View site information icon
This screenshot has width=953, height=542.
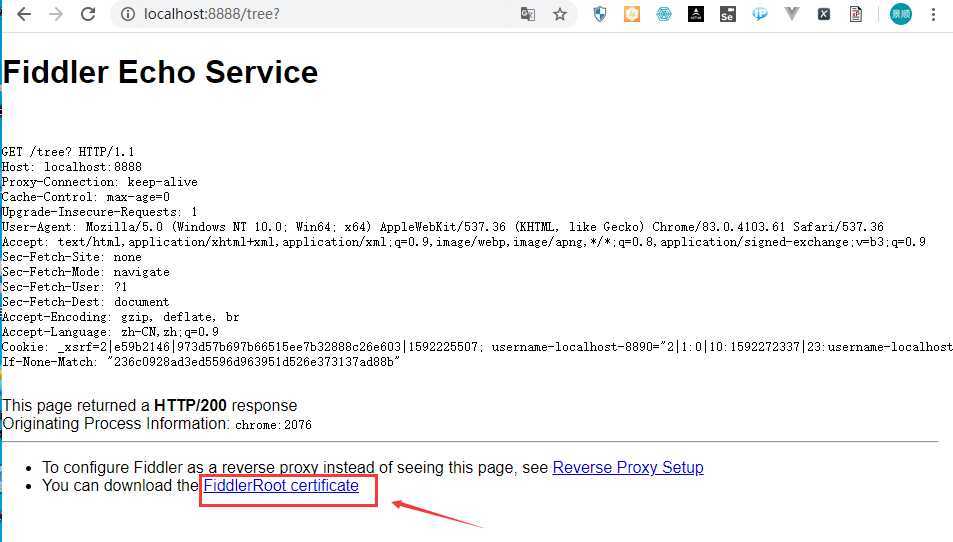[128, 14]
